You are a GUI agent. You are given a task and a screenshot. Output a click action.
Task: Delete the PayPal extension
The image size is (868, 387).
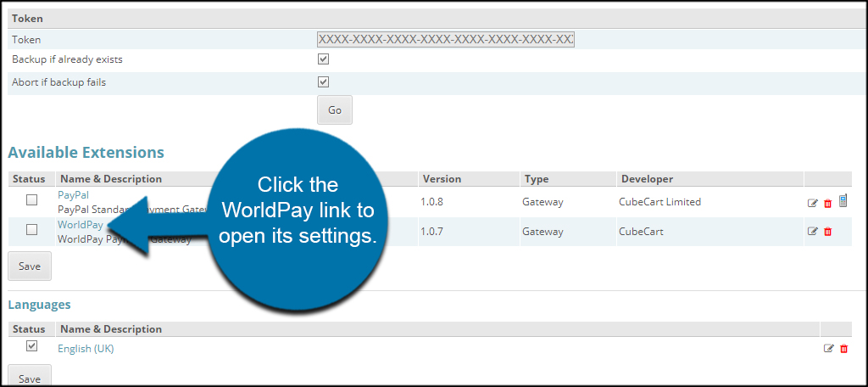point(827,203)
